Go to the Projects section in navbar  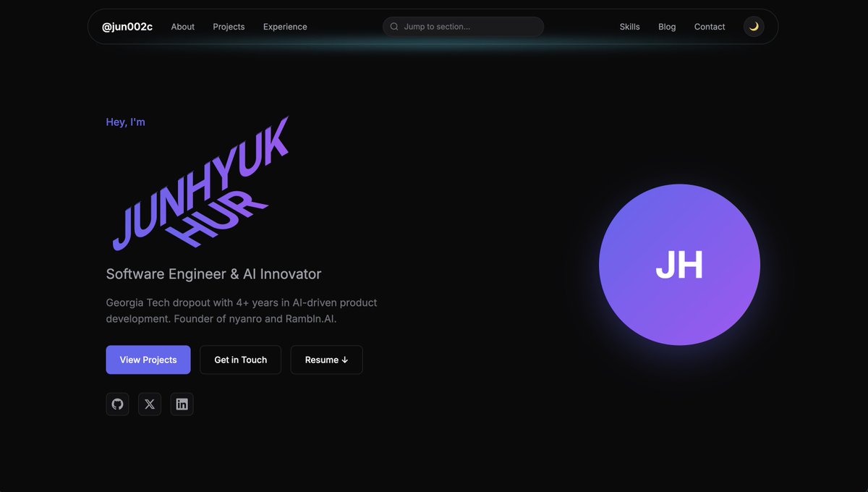tap(229, 27)
